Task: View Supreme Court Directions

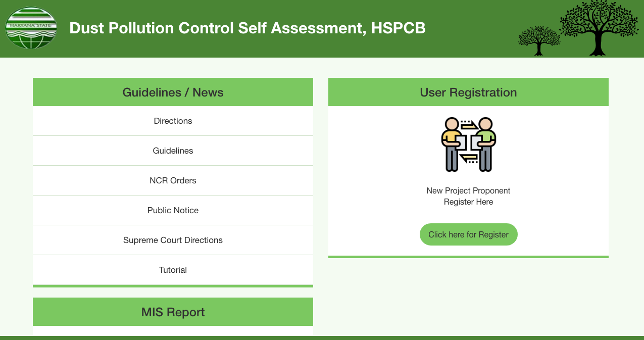Action: point(173,240)
